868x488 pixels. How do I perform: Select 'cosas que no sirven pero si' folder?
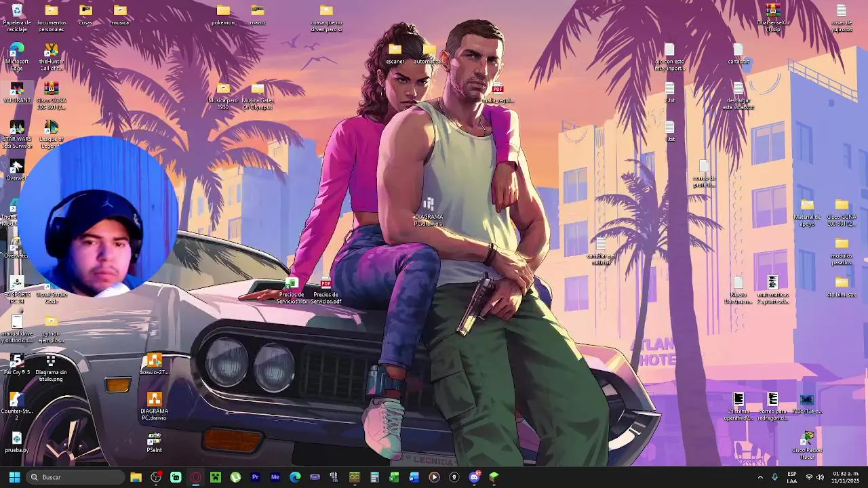[326, 18]
